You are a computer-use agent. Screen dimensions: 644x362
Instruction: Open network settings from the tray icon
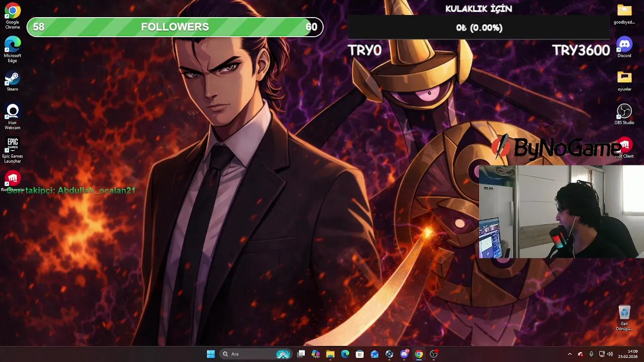tap(602, 354)
